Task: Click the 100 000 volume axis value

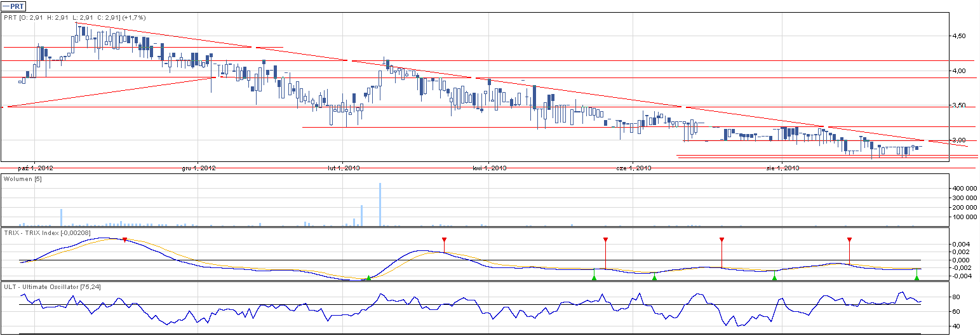Action: pos(963,217)
